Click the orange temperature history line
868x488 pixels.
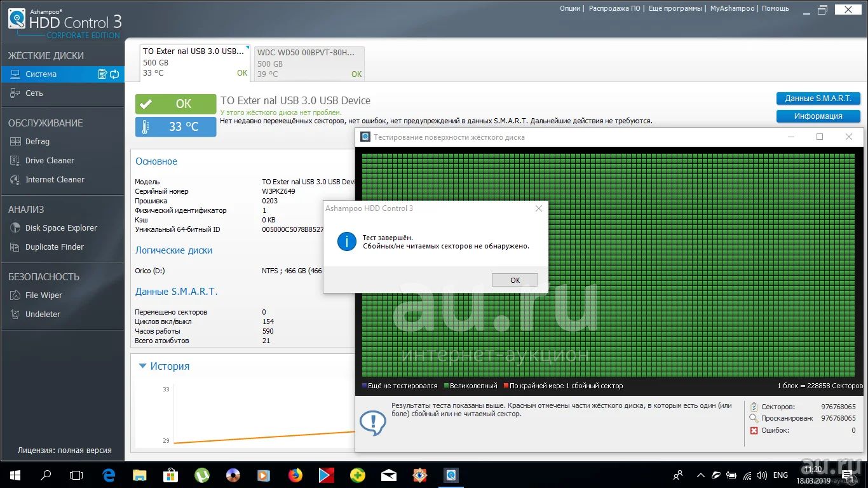pyautogui.click(x=264, y=437)
